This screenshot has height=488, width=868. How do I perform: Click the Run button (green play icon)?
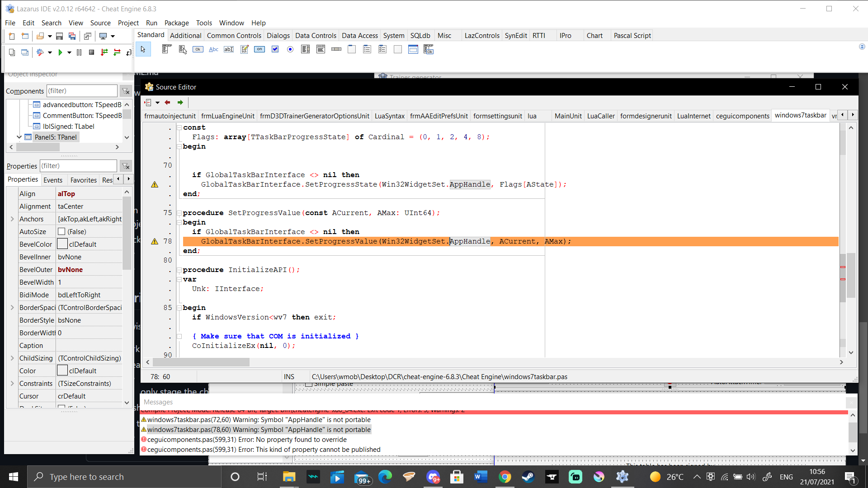pyautogui.click(x=61, y=52)
